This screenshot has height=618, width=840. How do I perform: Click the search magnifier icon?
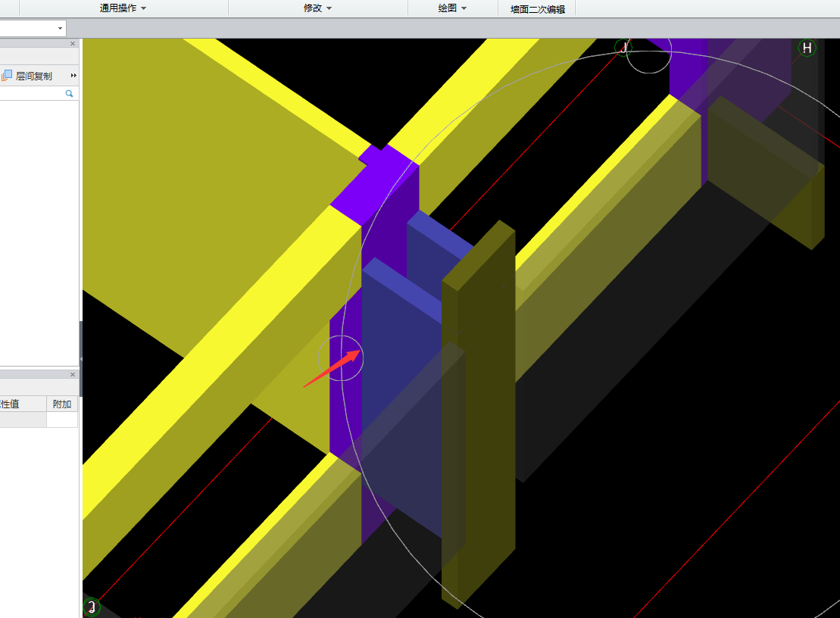(69, 93)
